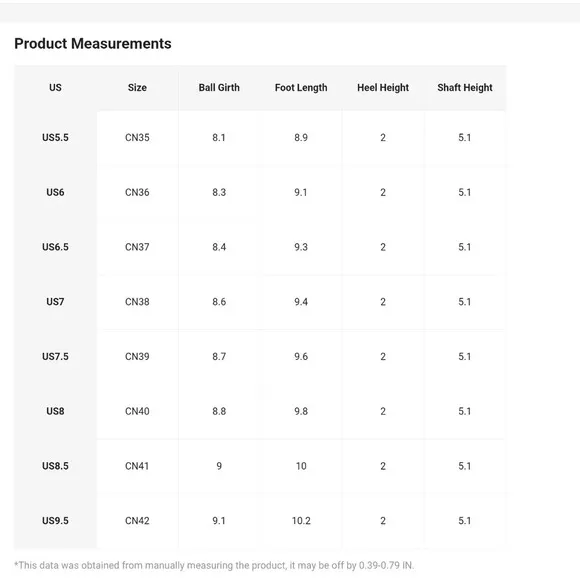Screen dimensions: 580x580
Task: Select the US6 row label
Action: point(55,192)
